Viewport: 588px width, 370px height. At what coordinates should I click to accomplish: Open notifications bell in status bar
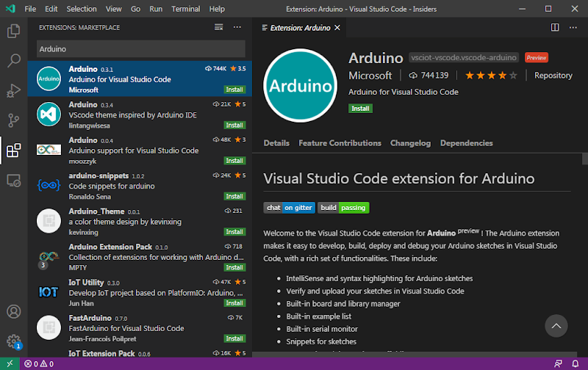point(576,363)
